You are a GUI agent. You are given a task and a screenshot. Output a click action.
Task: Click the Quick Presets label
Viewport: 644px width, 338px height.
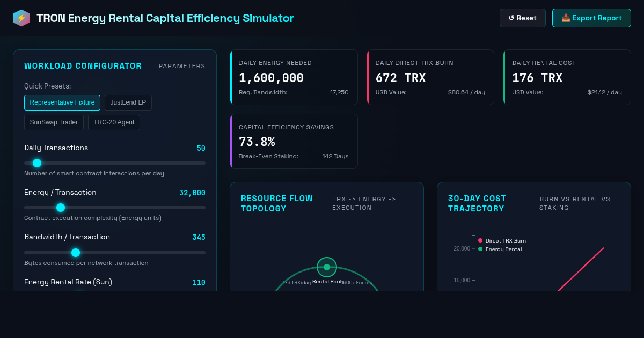[48, 86]
